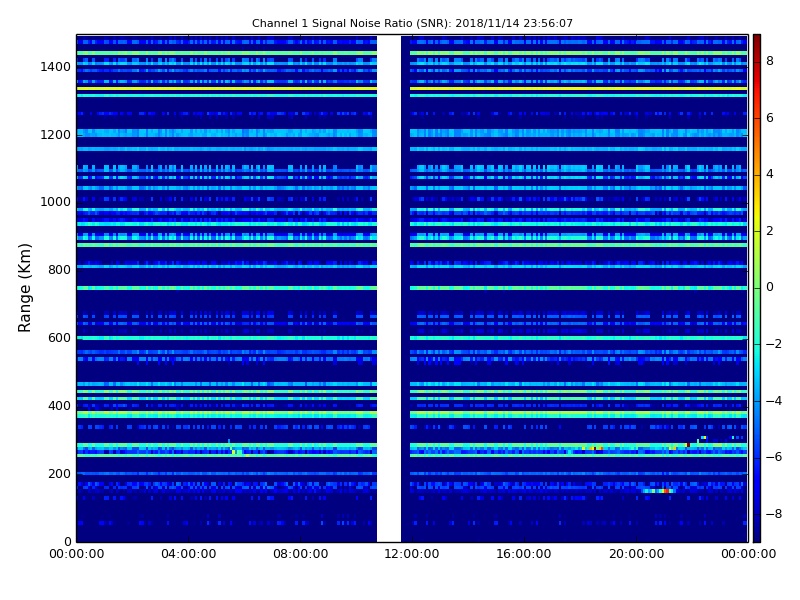This screenshot has width=800, height=600.
Task: Click the 1400 range tick label
Action: (56, 67)
